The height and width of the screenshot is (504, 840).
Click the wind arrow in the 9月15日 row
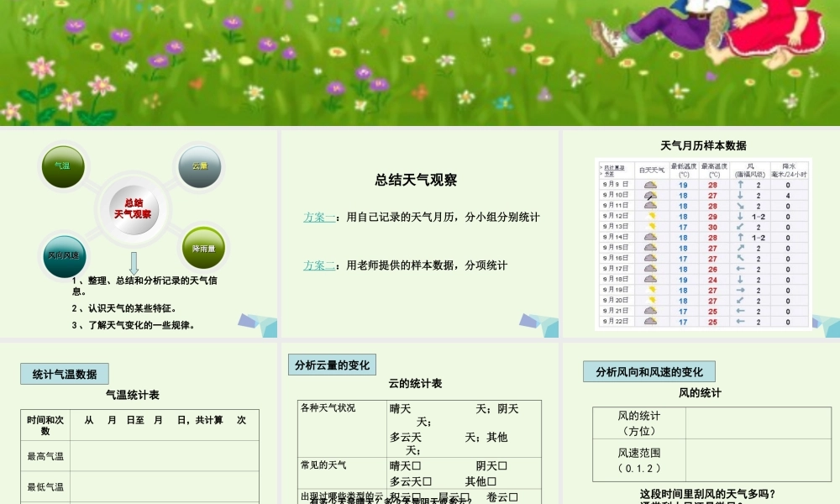pyautogui.click(x=740, y=248)
